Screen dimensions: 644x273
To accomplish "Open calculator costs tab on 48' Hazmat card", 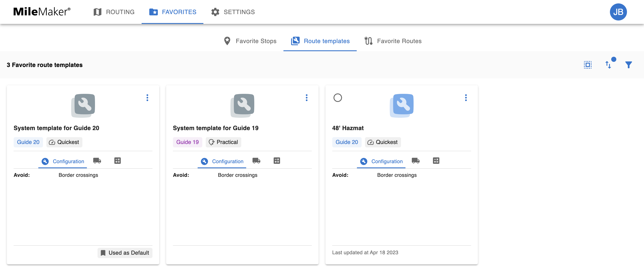I will click(x=436, y=161).
